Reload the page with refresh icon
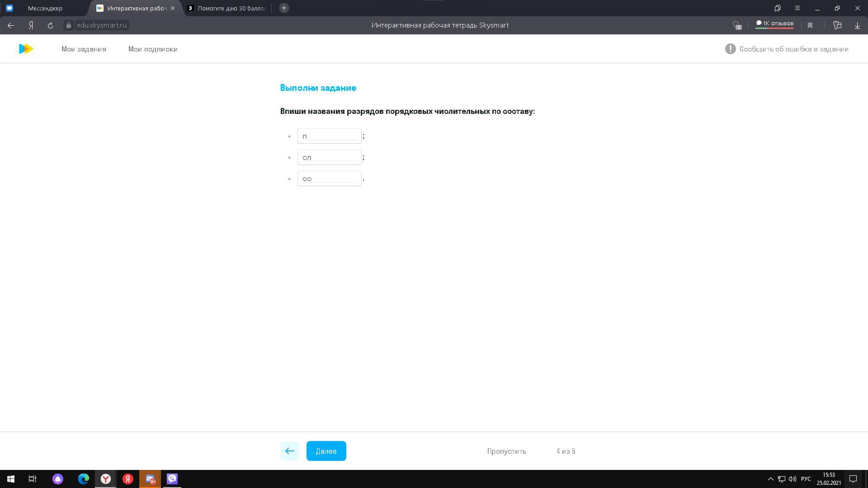868x488 pixels. click(x=50, y=25)
